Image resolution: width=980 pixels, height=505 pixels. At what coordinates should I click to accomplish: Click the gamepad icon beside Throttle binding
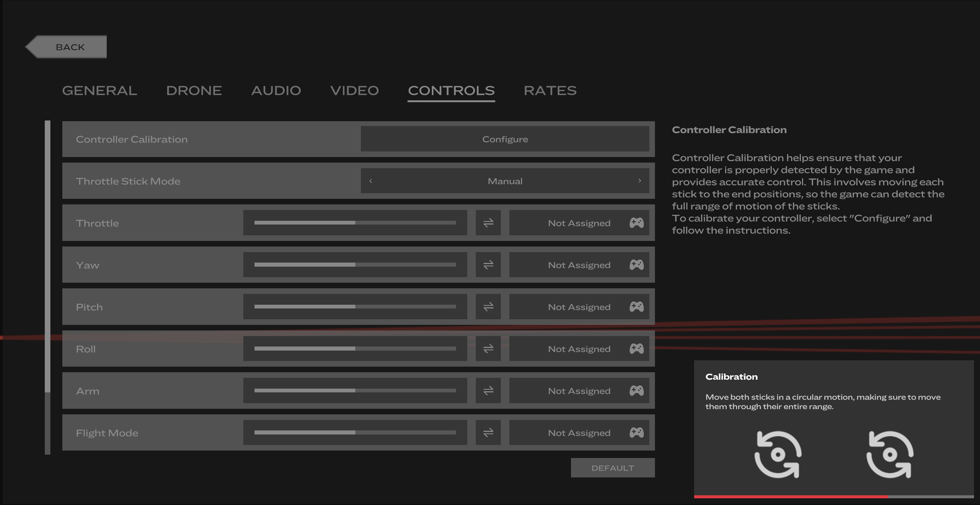(x=636, y=223)
